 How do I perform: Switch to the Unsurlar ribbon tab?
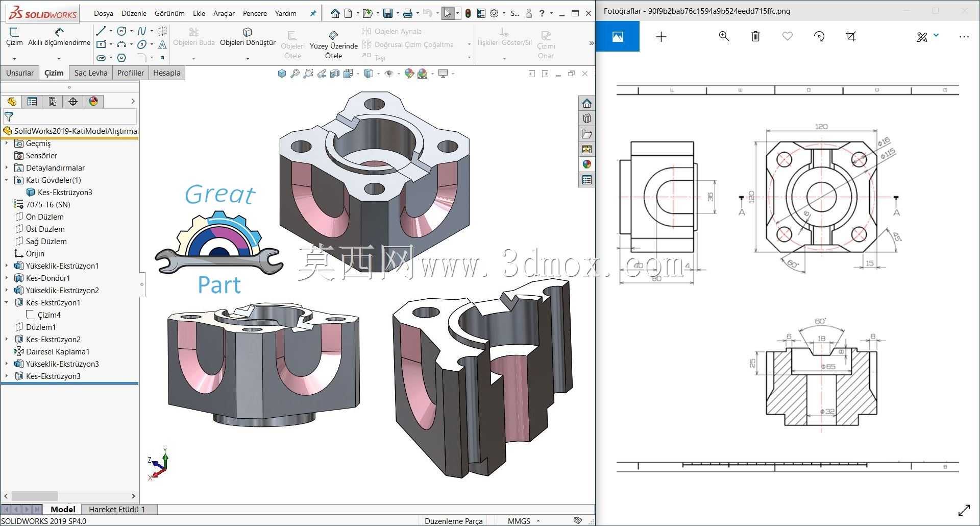pos(20,73)
